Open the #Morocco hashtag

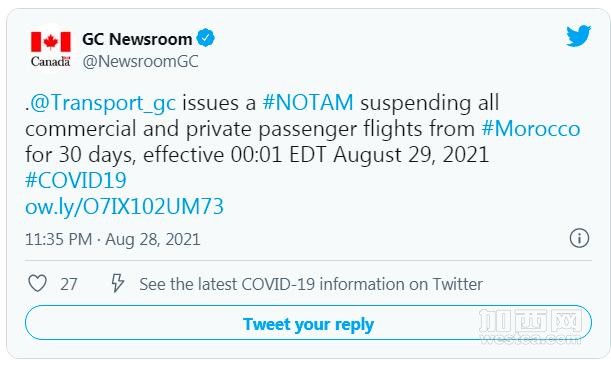click(531, 129)
